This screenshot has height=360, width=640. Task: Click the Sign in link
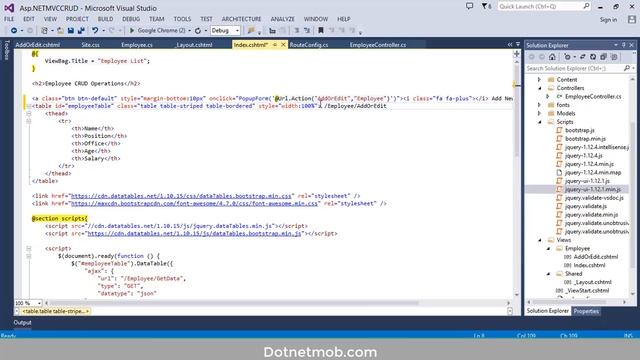(608, 20)
